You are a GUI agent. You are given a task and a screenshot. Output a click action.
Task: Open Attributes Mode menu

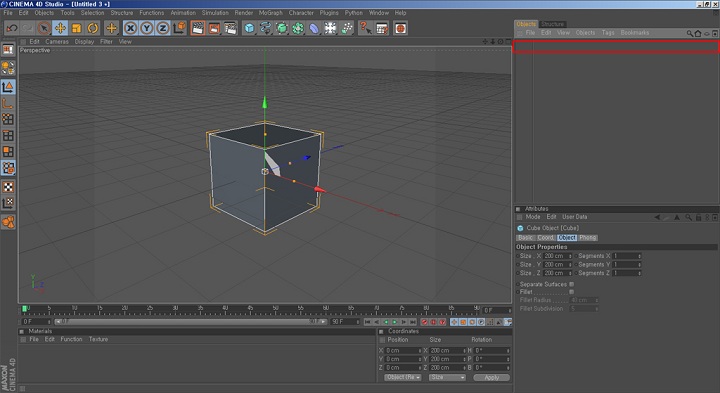pyautogui.click(x=533, y=217)
